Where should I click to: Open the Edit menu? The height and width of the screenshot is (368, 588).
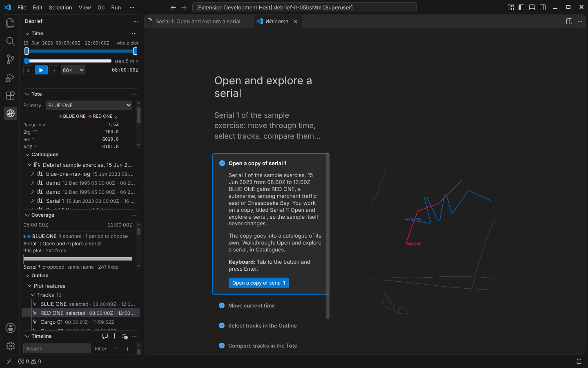tap(38, 7)
